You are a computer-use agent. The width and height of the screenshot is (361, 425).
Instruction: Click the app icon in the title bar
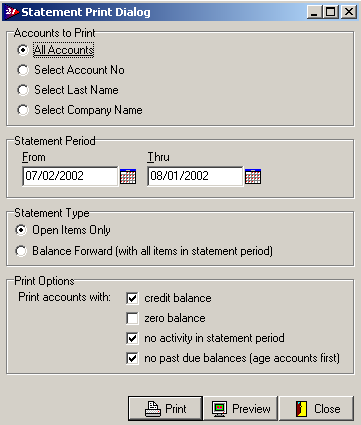(x=11, y=12)
